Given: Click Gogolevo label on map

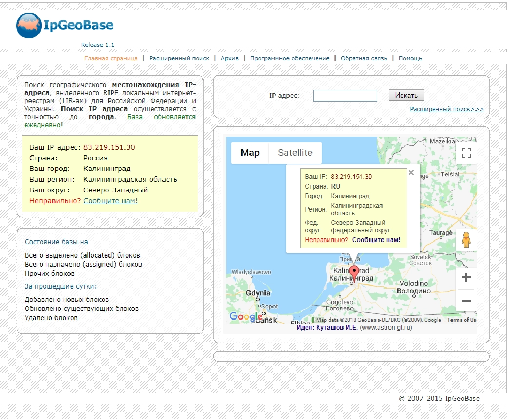Looking at the screenshot, I should coord(340,302).
